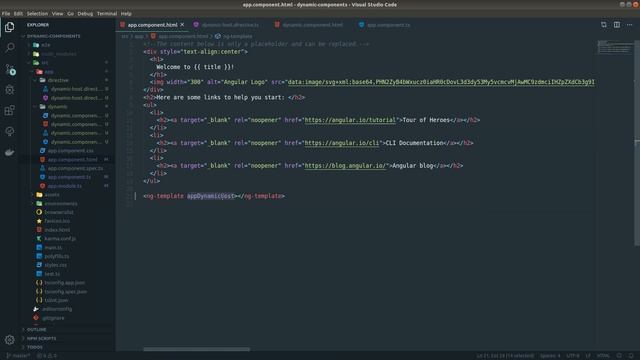Click the Split Editor icon

617,25
